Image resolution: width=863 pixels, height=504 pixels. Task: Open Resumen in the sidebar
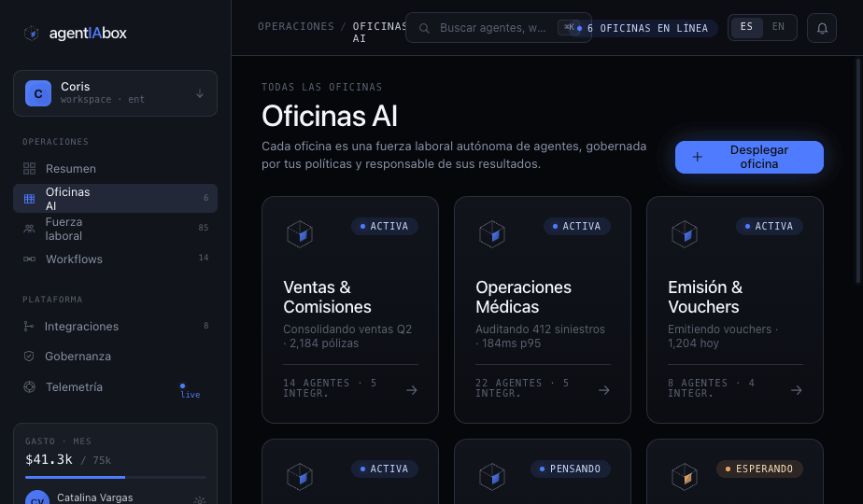[x=115, y=168]
